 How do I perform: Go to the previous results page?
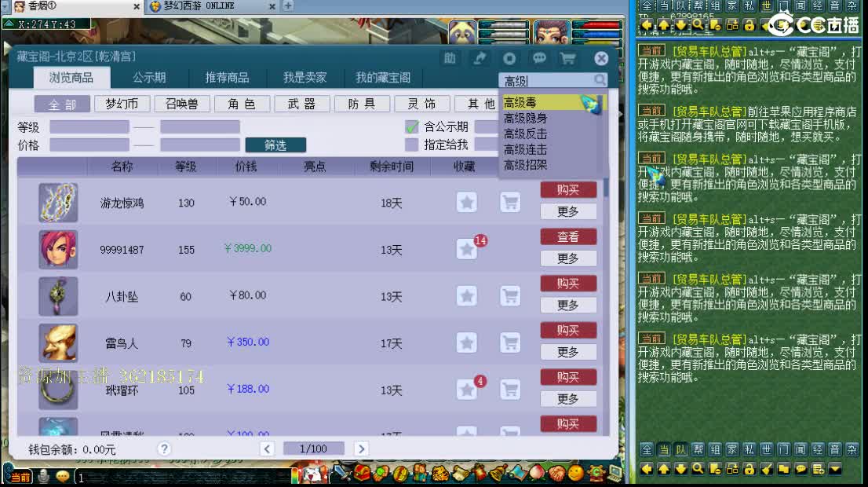point(267,449)
